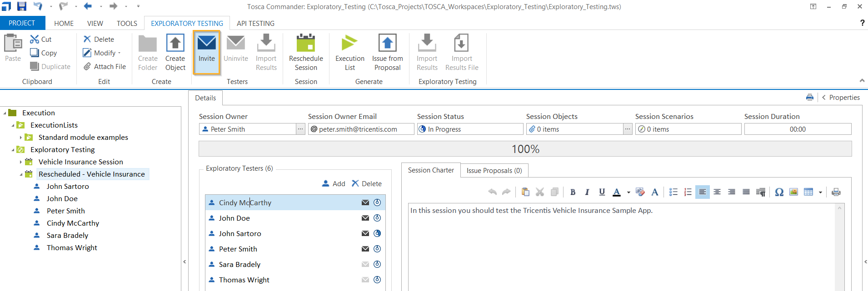Viewport: 868px width, 291px height.
Task: Toggle bold formatting in Session Charter
Action: tap(573, 192)
